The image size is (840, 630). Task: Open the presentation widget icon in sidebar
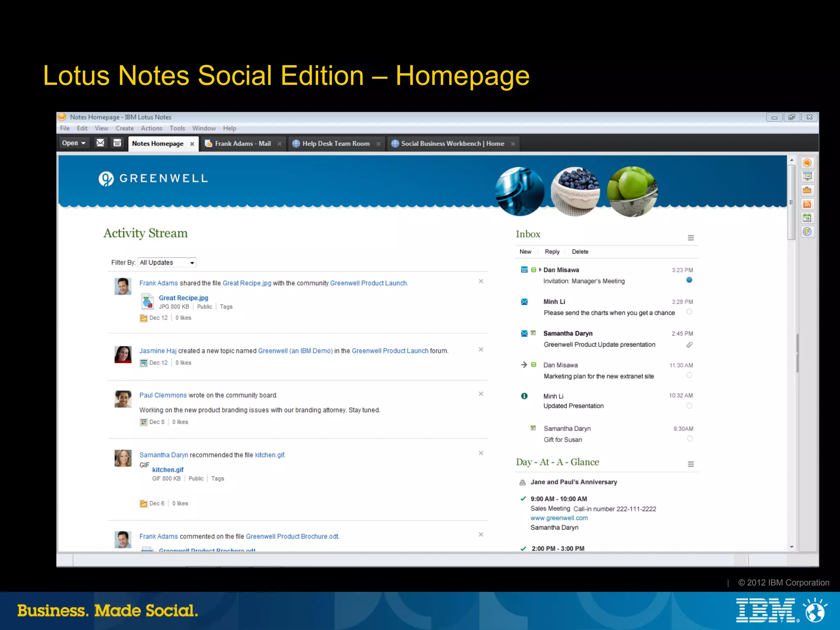point(807,177)
